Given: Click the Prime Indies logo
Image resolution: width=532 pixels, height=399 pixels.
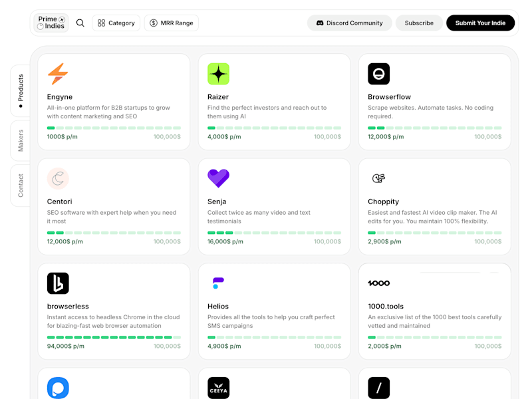Looking at the screenshot, I should coord(51,23).
